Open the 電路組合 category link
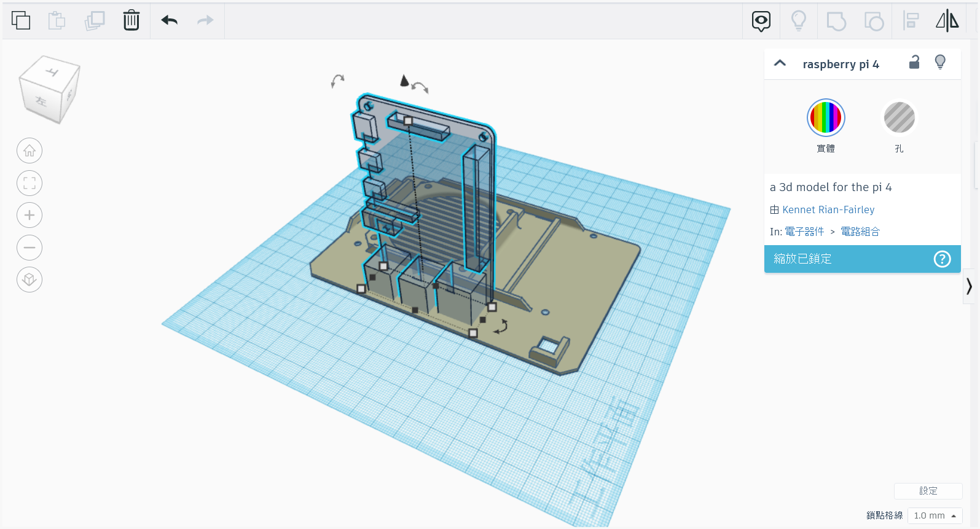Image resolution: width=980 pixels, height=529 pixels. 860,232
